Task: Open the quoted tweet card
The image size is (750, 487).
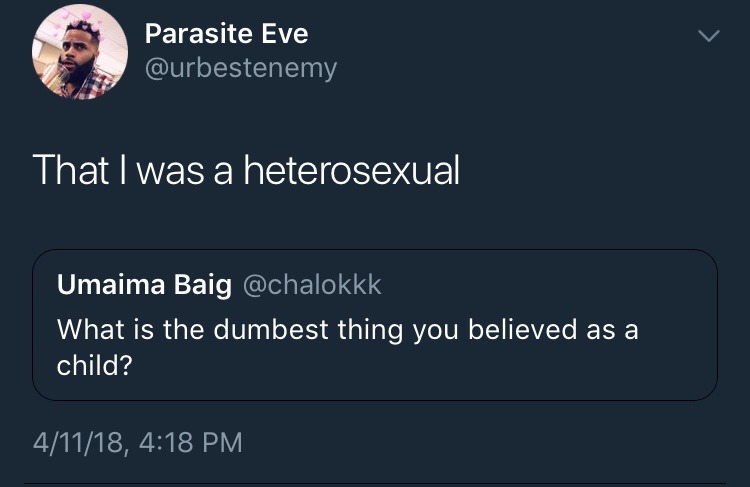Action: (x=375, y=325)
